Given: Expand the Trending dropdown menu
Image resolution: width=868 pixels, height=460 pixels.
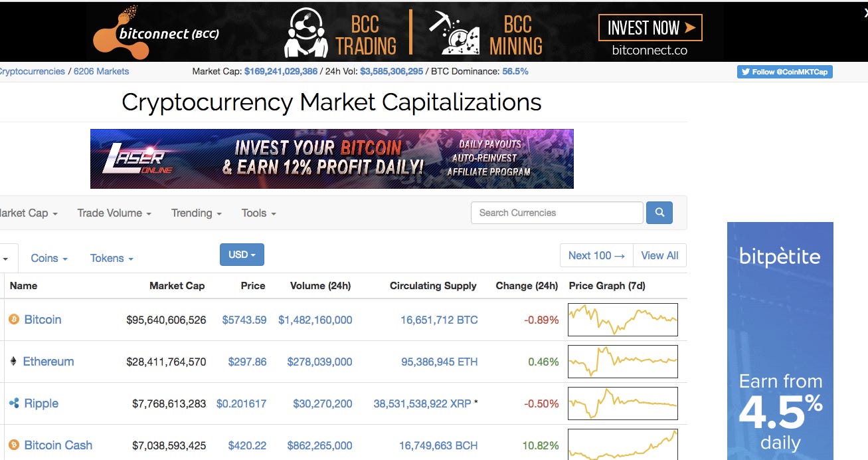Looking at the screenshot, I should 197,213.
